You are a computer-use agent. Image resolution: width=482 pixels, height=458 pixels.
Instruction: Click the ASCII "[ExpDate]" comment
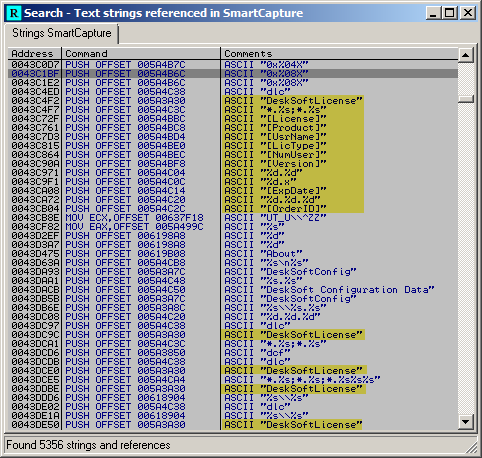[275, 191]
